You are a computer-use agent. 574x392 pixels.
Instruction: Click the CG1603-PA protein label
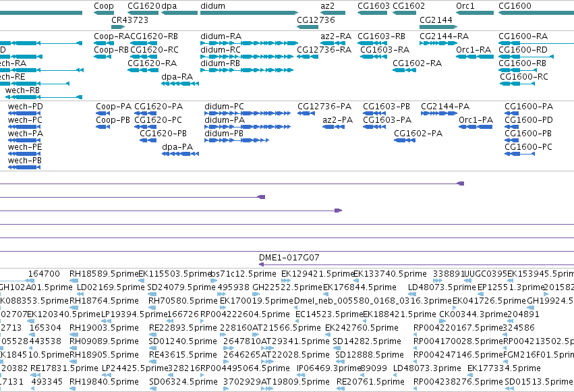click(387, 120)
